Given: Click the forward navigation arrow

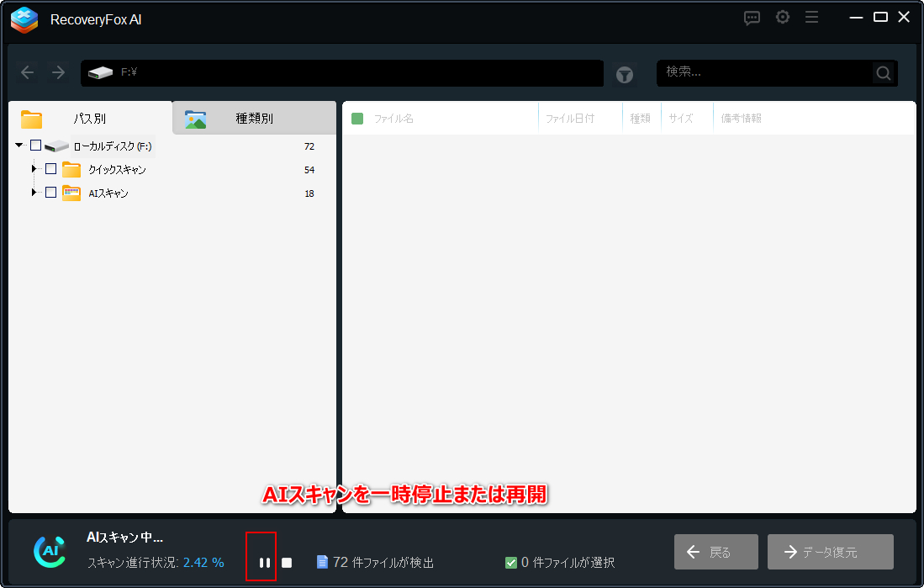Looking at the screenshot, I should point(58,72).
